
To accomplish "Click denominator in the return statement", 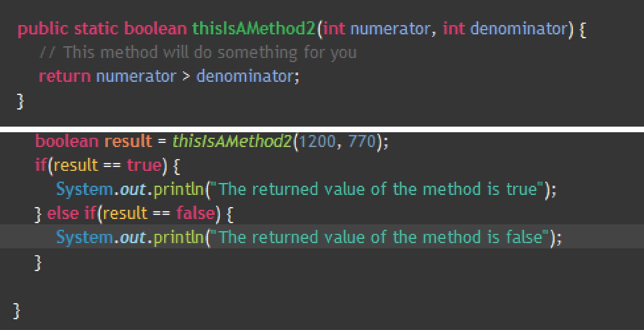I will 246,76.
